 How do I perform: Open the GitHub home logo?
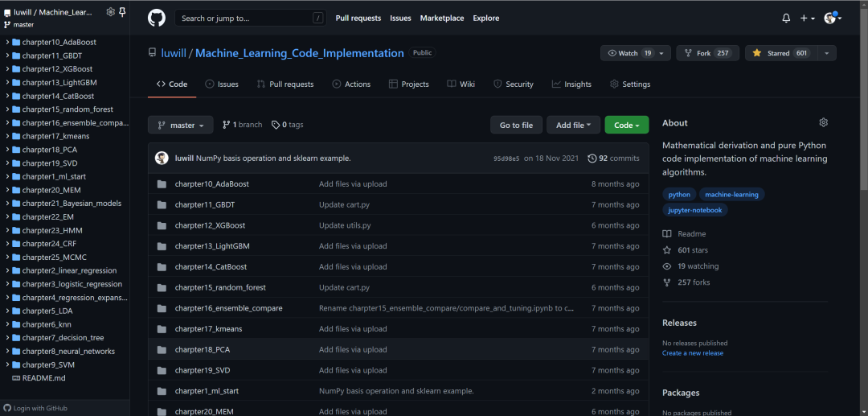[157, 18]
